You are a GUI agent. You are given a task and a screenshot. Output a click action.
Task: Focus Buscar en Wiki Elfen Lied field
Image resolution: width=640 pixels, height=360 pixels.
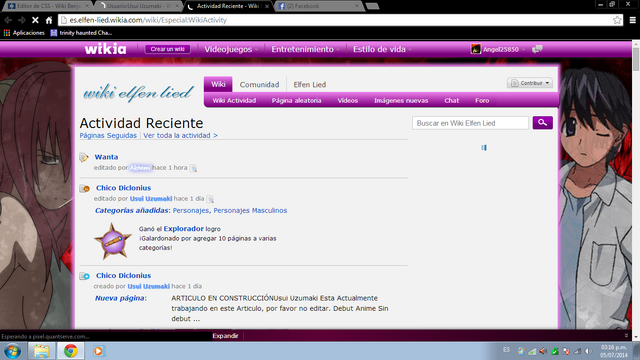click(x=470, y=123)
